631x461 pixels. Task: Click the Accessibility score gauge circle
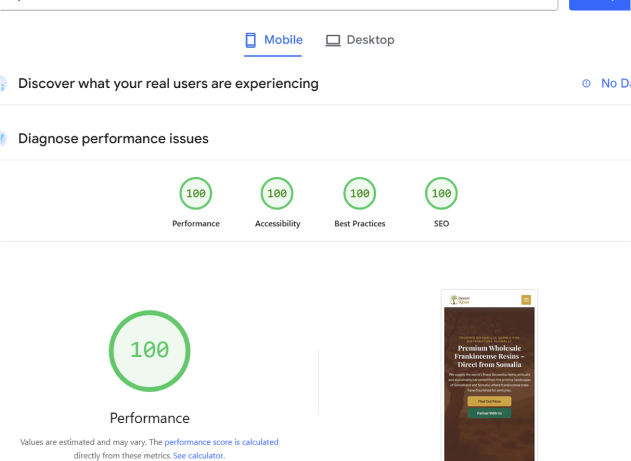click(x=277, y=193)
